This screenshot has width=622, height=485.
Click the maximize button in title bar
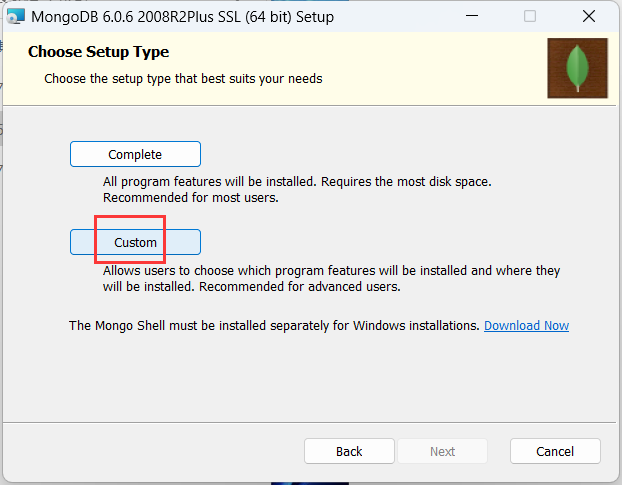pyautogui.click(x=530, y=16)
